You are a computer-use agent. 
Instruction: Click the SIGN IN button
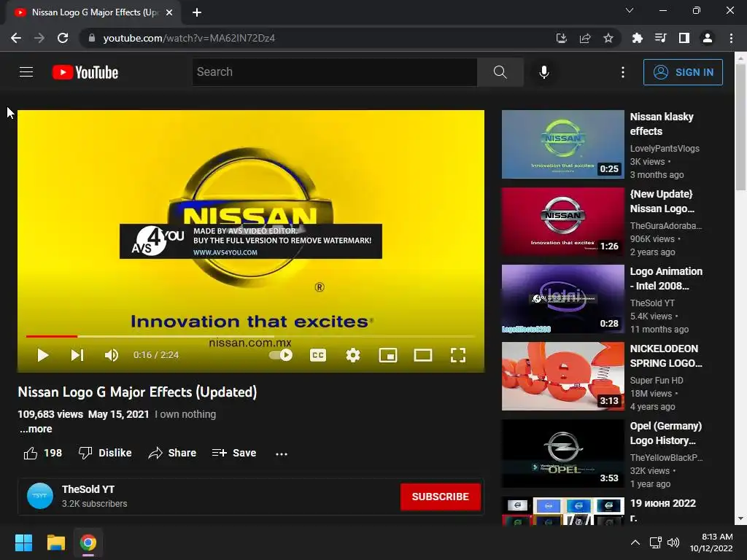pyautogui.click(x=683, y=72)
